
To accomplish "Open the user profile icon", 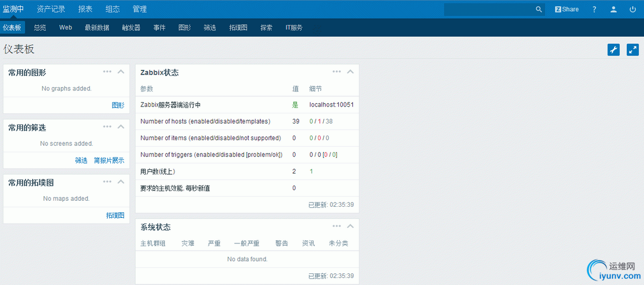I will point(614,9).
